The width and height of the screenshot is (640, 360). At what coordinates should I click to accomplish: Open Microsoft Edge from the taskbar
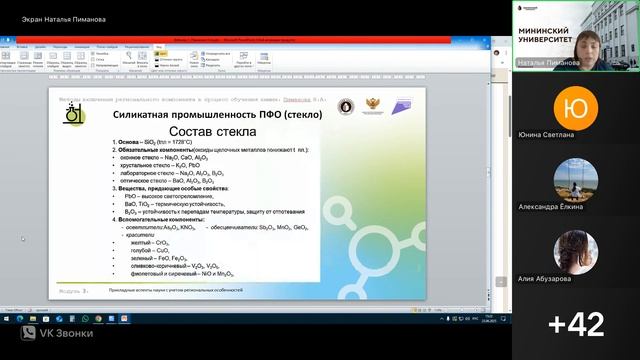click(x=20, y=319)
